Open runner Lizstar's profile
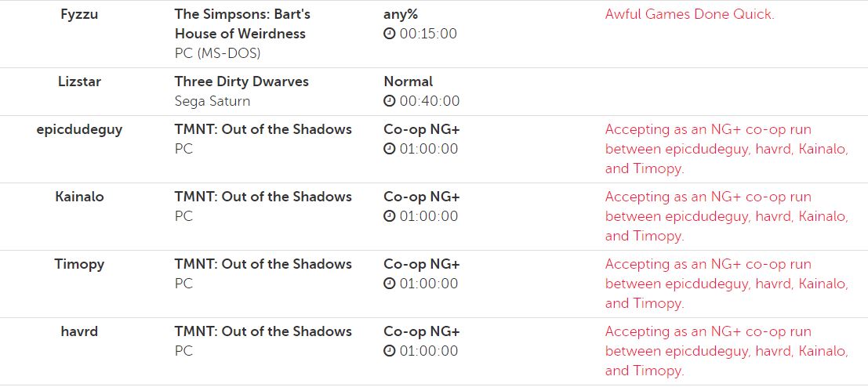The width and height of the screenshot is (868, 387). pos(79,81)
